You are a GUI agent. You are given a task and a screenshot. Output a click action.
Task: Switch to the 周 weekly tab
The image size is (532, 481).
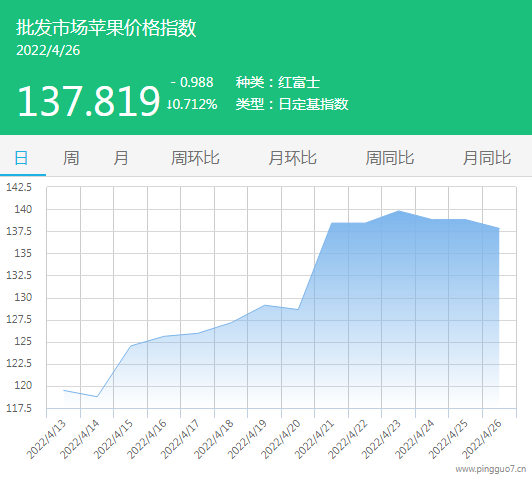pos(71,158)
